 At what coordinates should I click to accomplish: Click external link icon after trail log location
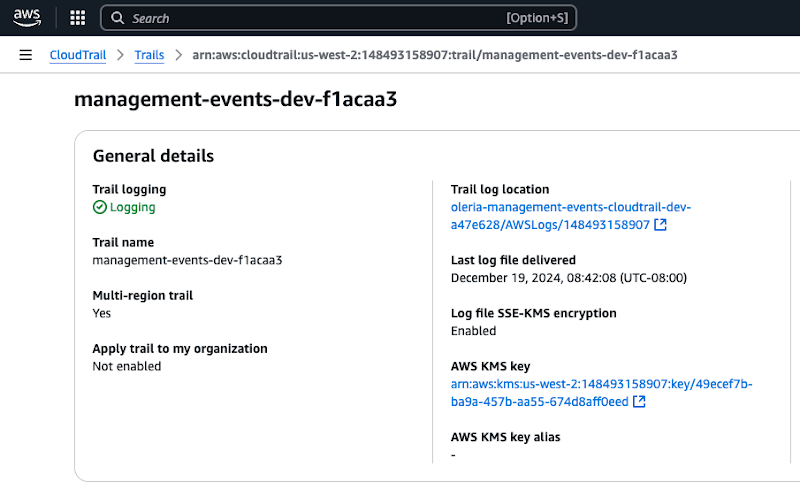pos(660,225)
